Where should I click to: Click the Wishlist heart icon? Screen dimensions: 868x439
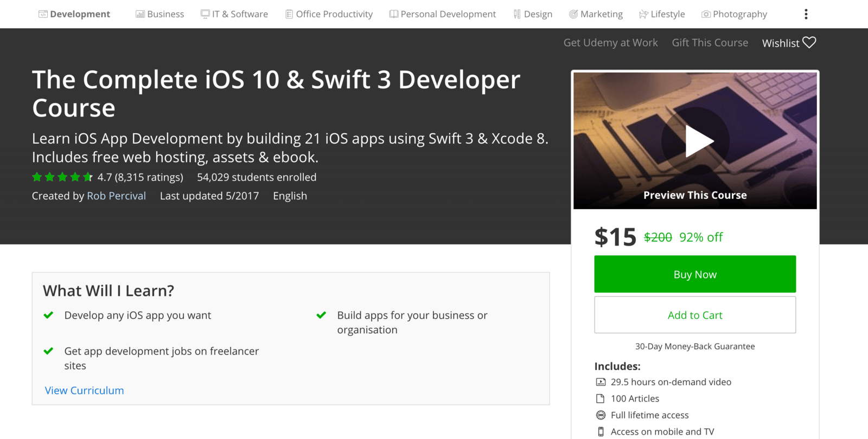809,42
